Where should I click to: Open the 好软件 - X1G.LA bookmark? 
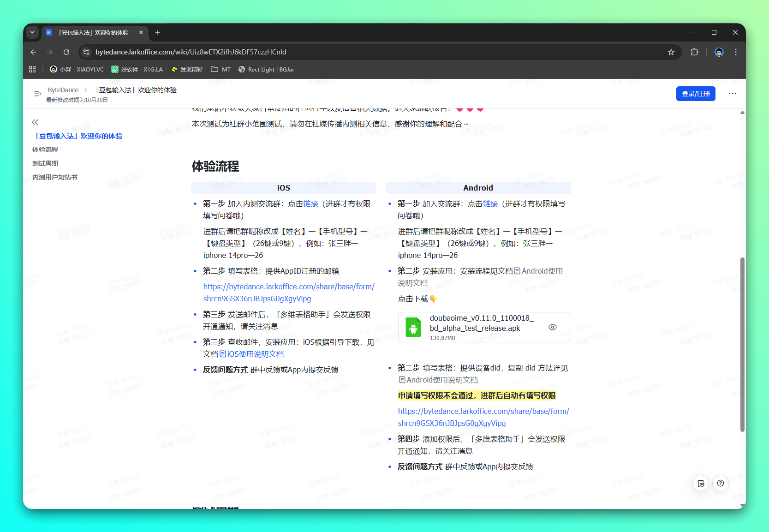tap(137, 69)
